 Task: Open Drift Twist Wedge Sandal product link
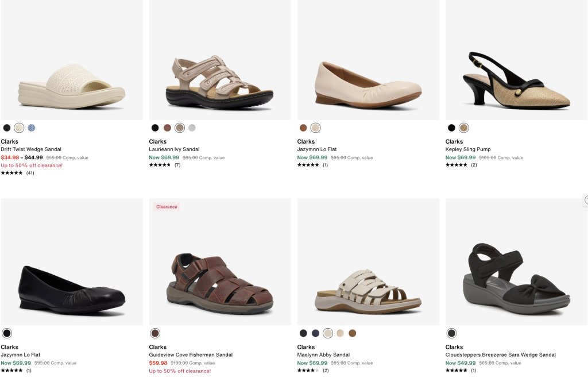[31, 149]
